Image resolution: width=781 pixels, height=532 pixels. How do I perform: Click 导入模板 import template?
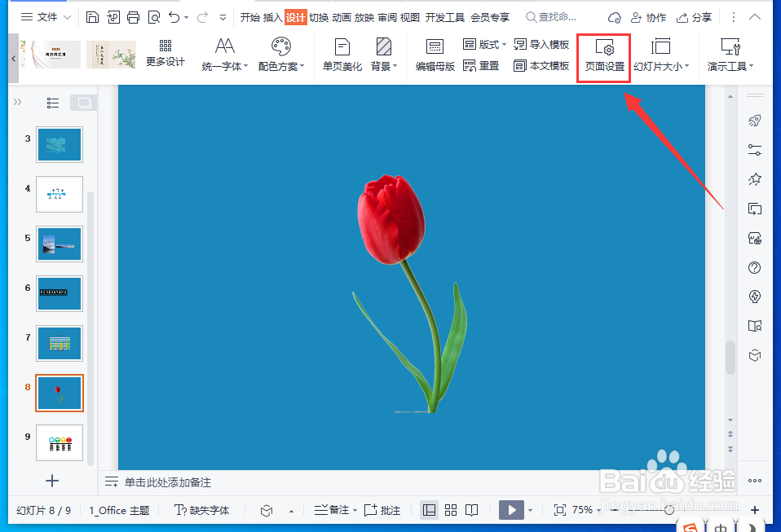541,44
